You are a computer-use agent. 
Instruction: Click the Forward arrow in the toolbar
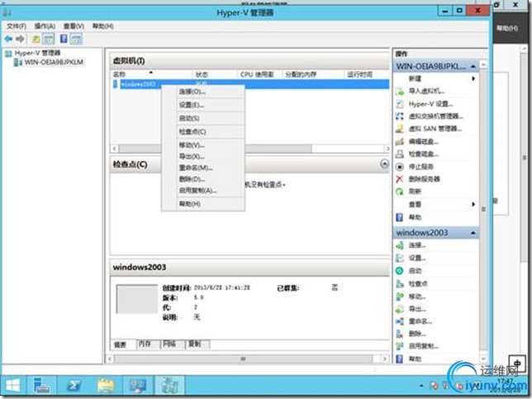pos(20,39)
